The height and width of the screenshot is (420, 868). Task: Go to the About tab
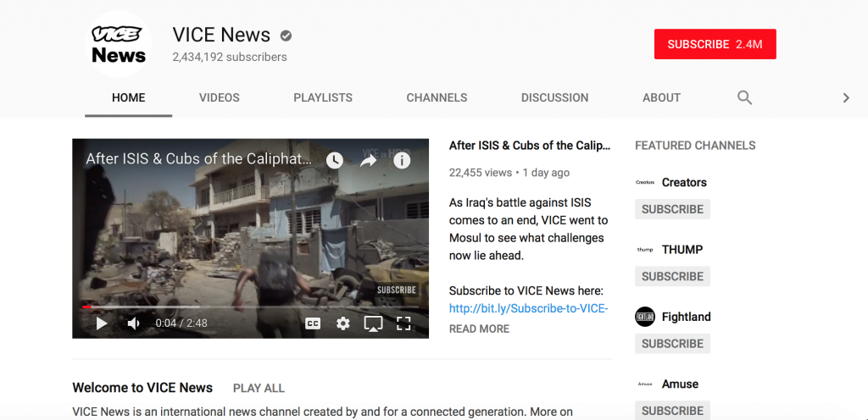point(661,97)
